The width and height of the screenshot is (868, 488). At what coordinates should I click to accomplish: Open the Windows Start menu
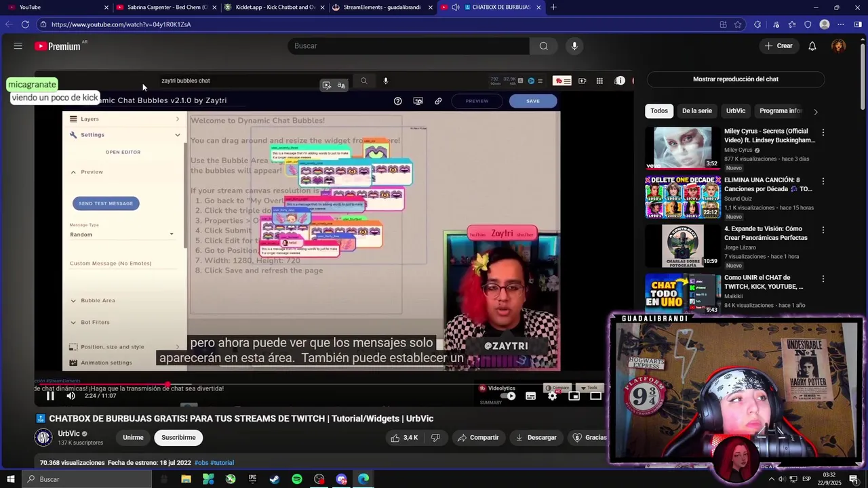[x=10, y=479]
